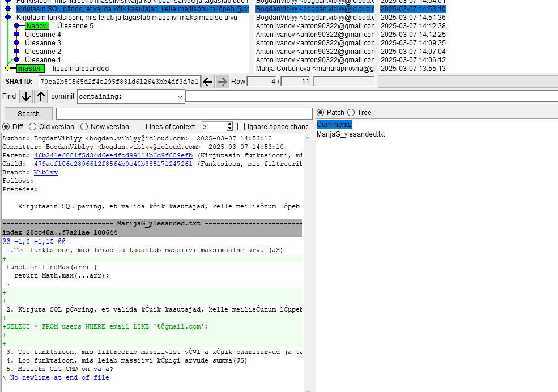The image size is (558, 392).
Task: Click the yellow commit node beside master
Action: point(8,68)
